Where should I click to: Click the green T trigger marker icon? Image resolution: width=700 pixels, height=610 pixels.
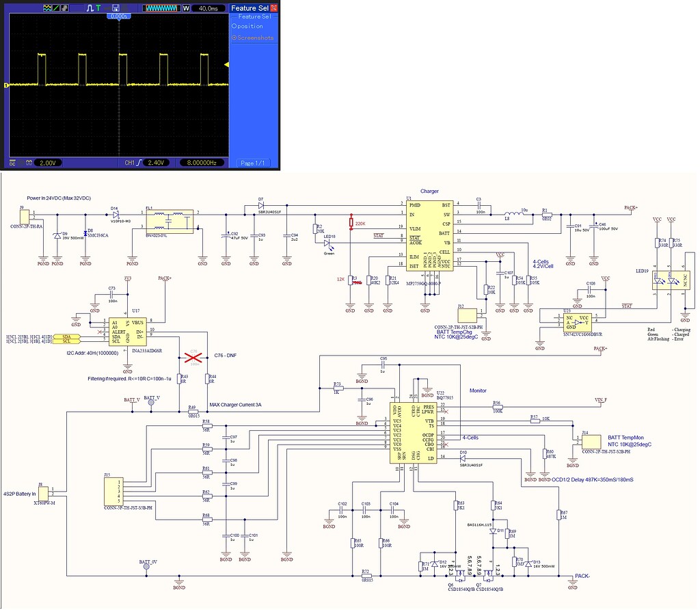point(99,8)
